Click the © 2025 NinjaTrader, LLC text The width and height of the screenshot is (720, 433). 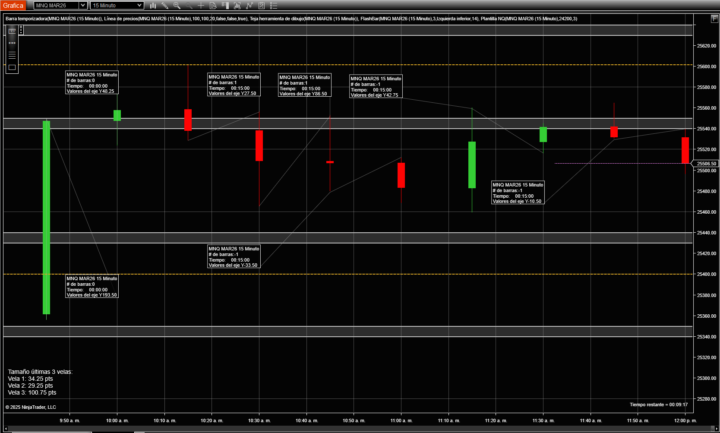(31, 407)
